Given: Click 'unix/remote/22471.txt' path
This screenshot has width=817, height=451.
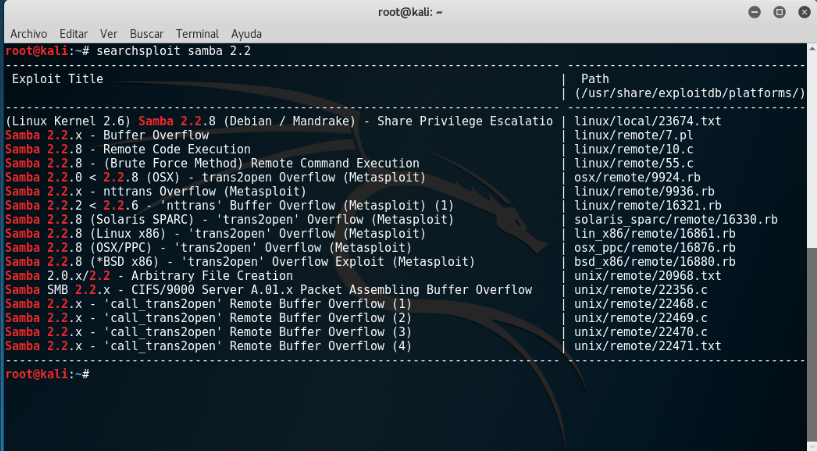Looking at the screenshot, I should 648,346.
